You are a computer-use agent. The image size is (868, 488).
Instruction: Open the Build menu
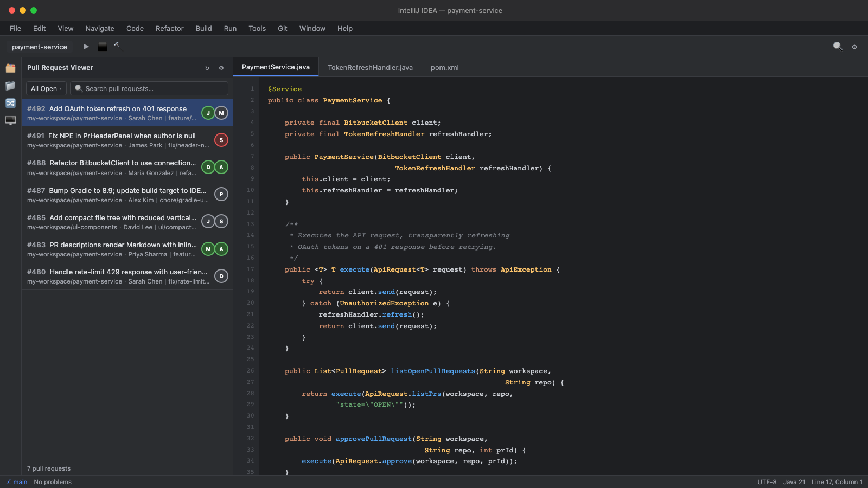click(204, 28)
